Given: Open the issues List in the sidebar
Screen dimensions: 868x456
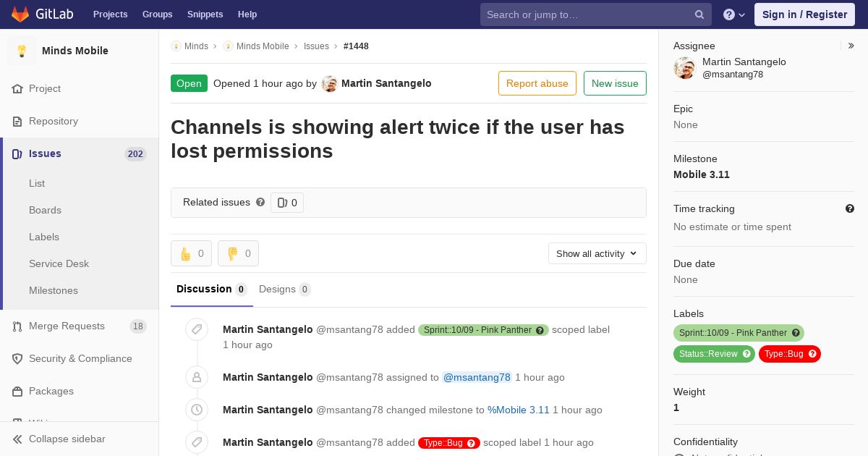Looking at the screenshot, I should tap(37, 183).
